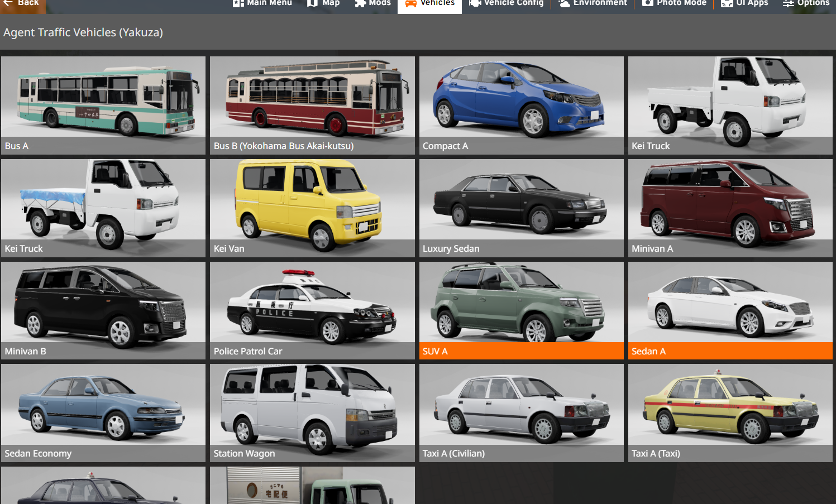Open the Vehicle Config tab
This screenshot has width=836, height=504.
tap(507, 4)
